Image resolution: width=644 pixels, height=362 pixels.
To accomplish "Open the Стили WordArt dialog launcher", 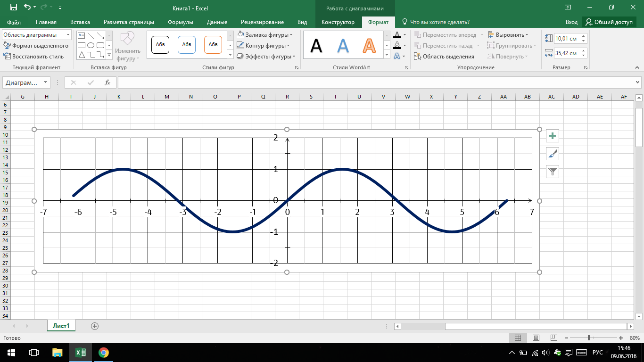I will 406,68.
